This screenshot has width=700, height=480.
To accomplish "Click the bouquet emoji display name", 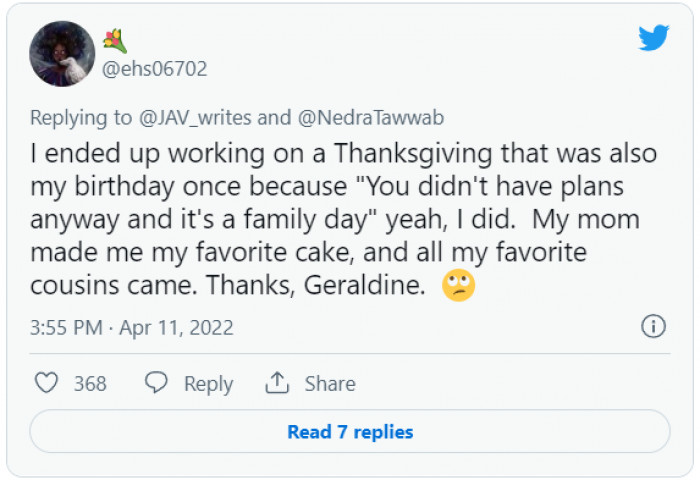I will 115,41.
